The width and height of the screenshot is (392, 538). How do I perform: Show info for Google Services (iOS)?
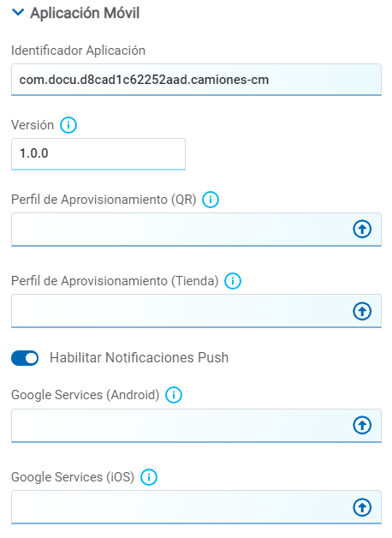pos(149,477)
